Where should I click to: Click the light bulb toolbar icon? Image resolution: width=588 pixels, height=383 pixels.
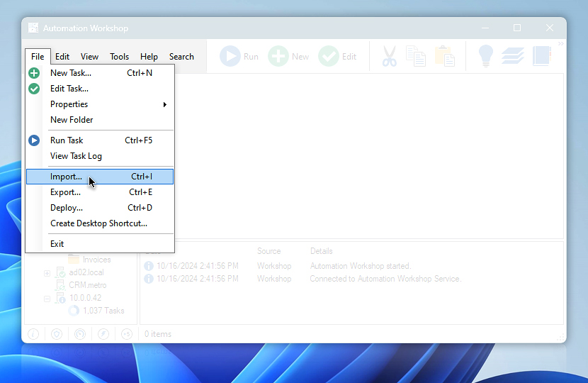pyautogui.click(x=485, y=56)
